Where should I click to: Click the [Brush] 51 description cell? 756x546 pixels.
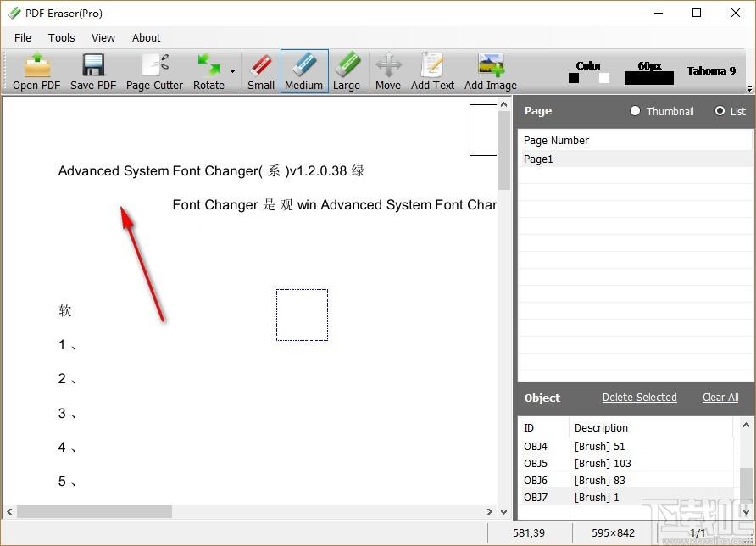click(x=599, y=447)
